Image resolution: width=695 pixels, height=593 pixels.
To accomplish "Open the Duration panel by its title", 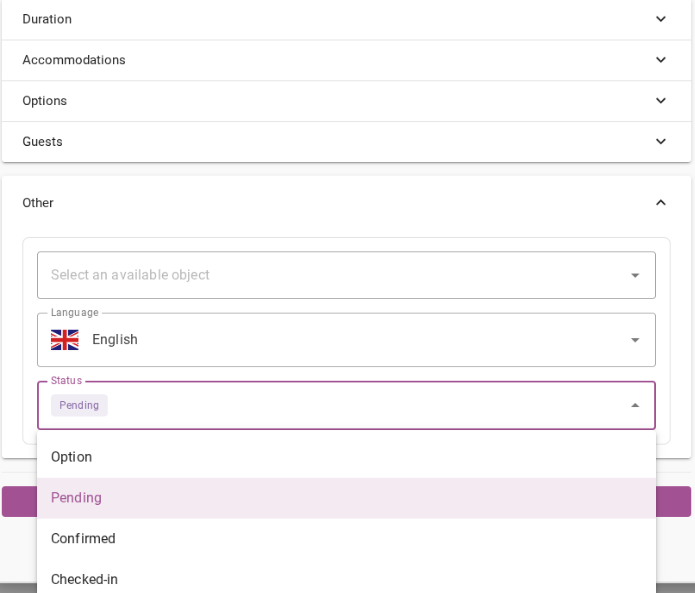I will pos(47,19).
